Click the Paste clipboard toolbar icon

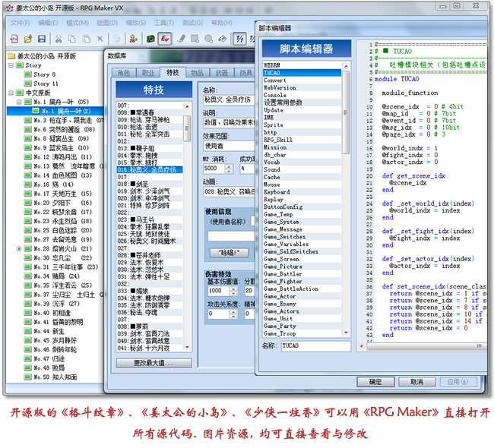(87, 39)
